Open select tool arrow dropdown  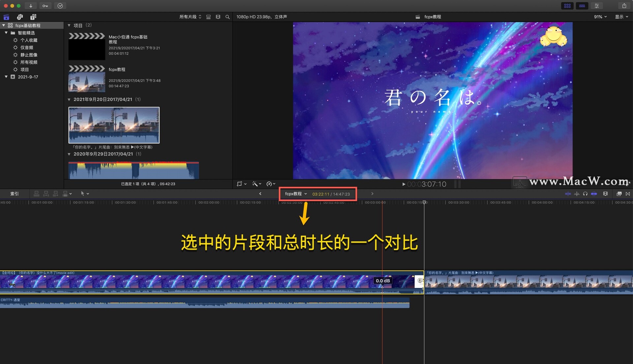point(85,194)
